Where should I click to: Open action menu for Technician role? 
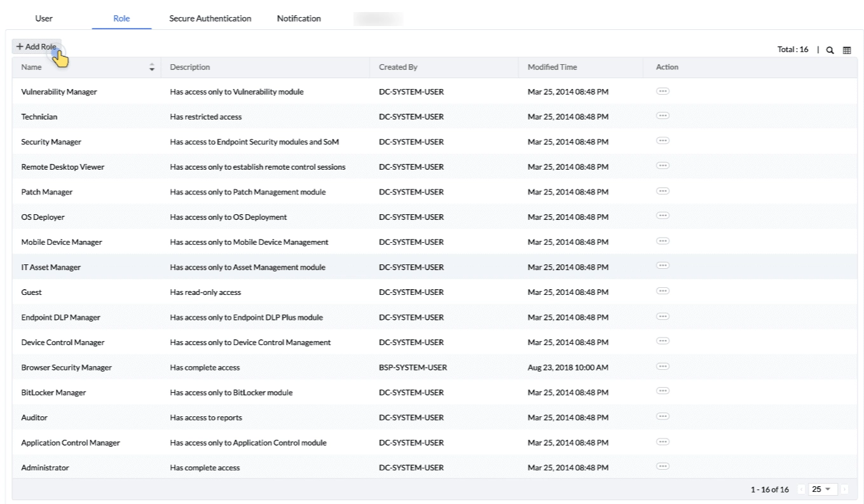(x=663, y=116)
